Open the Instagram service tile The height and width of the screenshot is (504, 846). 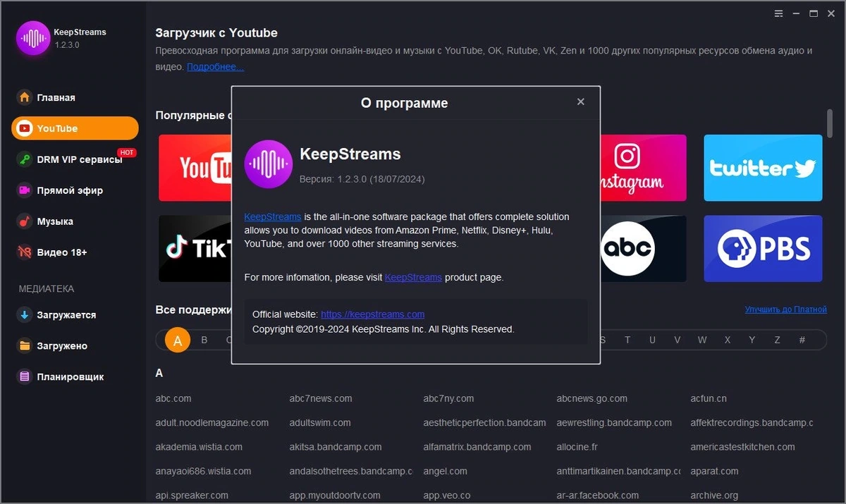[x=643, y=168]
